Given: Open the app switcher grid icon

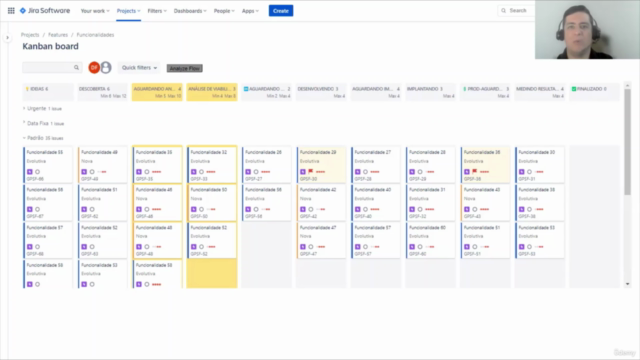Looking at the screenshot, I should [11, 11].
